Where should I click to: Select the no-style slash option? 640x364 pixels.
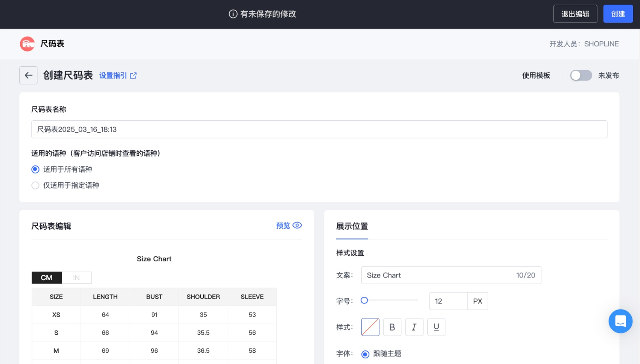370,327
